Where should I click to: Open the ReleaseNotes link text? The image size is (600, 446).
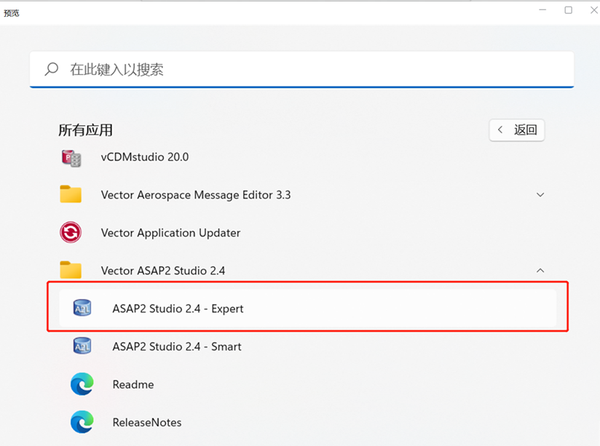(147, 422)
